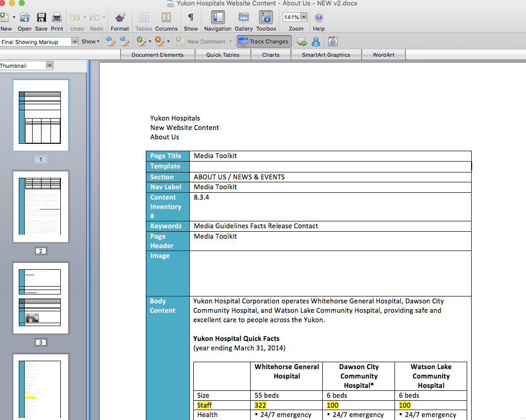
Task: Open the Accept change dropdown arrow
Action: (150, 42)
